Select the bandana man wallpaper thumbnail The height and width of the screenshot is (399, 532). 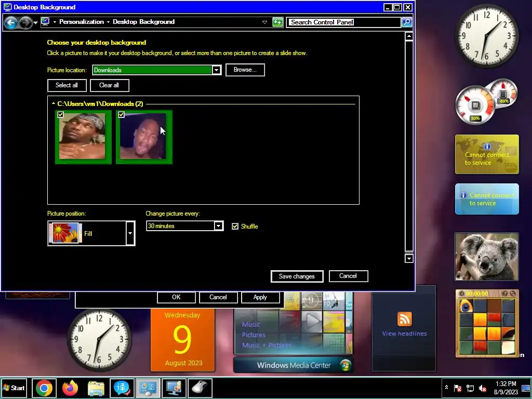[83, 137]
